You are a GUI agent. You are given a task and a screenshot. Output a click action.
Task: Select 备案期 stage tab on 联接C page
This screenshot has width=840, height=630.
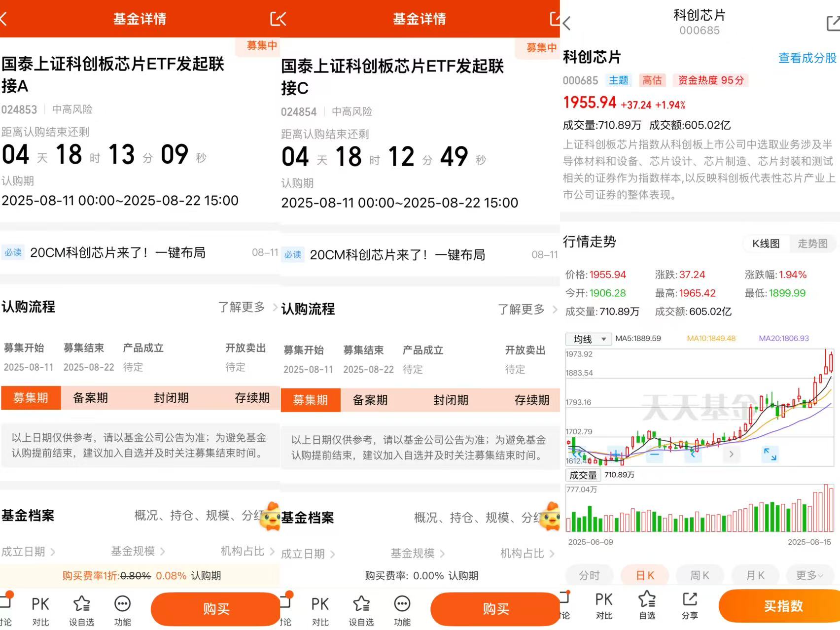coord(370,400)
